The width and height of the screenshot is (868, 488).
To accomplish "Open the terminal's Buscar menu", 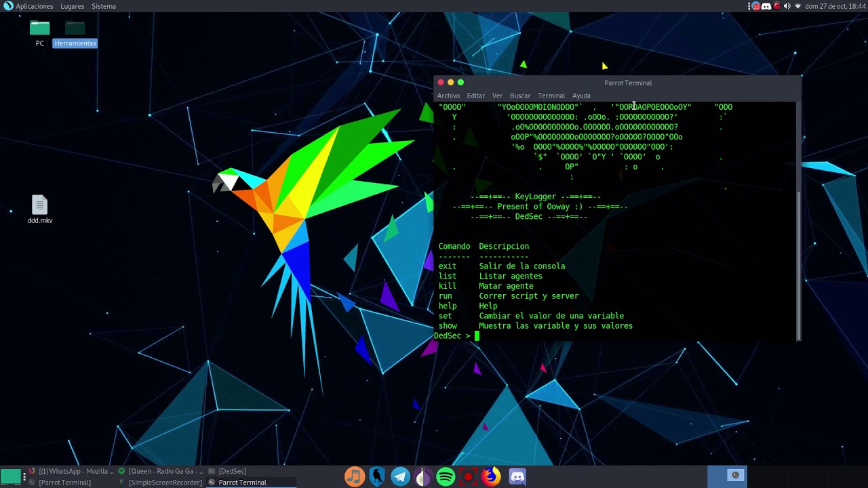I will (520, 96).
